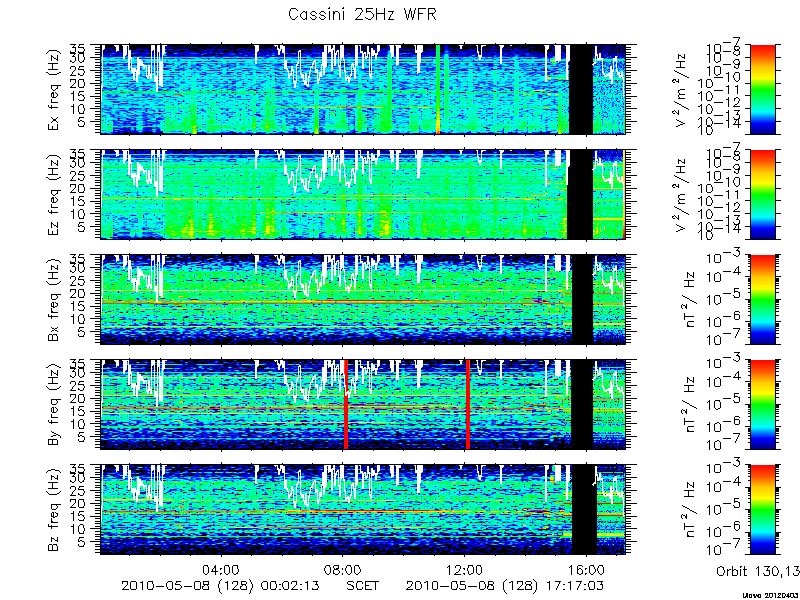Click the 'By freq (Hz)' axis label
The height and width of the screenshot is (600, 800).
click(x=55, y=405)
